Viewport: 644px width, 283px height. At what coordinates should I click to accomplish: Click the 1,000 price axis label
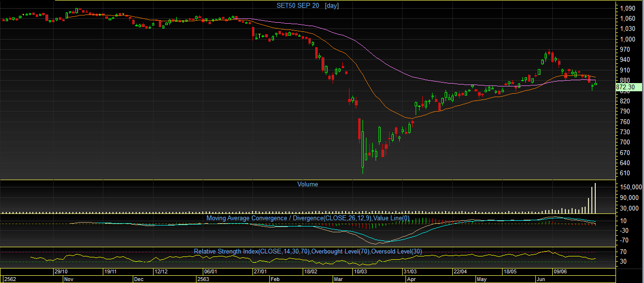627,39
